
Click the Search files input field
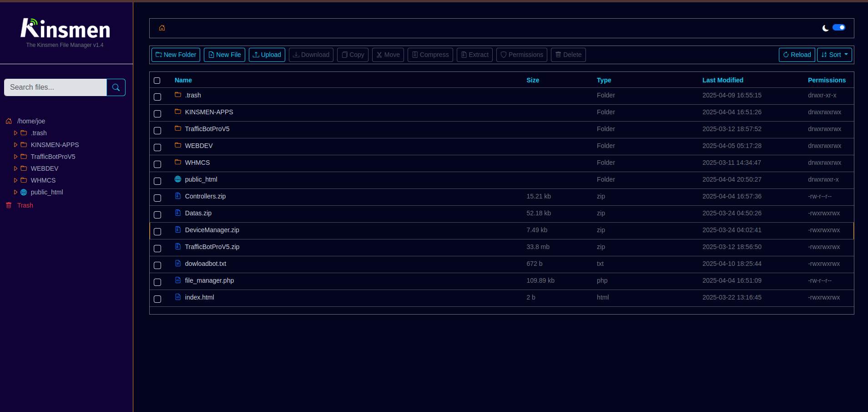click(x=56, y=87)
